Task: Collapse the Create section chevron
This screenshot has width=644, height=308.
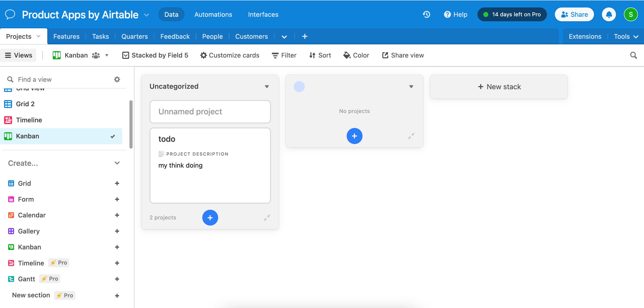Action: coord(117,163)
